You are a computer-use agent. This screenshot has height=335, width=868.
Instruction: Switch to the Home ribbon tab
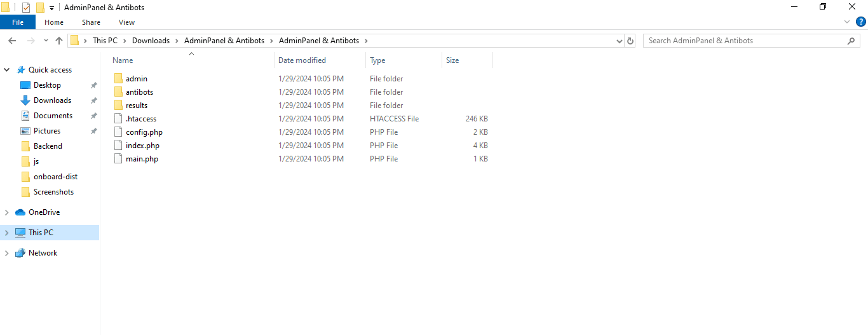[x=54, y=22]
